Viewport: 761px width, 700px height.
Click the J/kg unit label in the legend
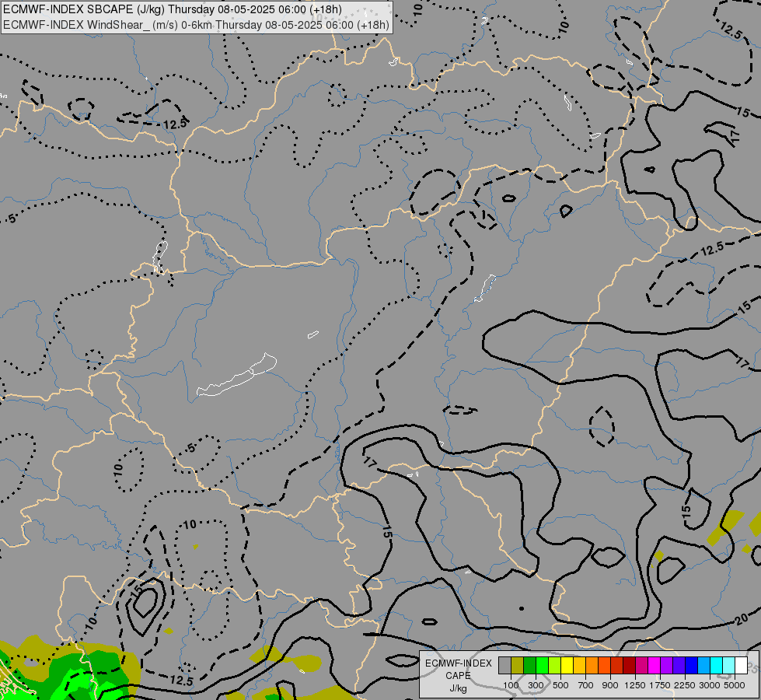click(458, 689)
